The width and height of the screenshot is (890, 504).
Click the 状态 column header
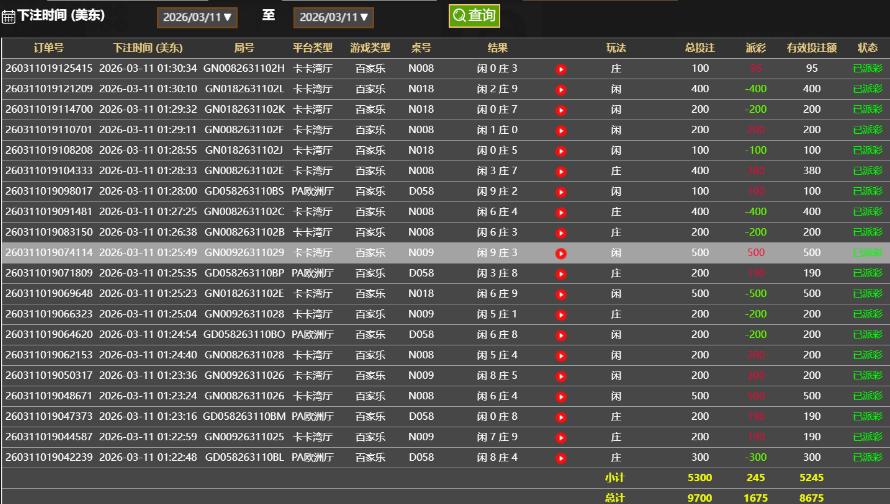click(x=867, y=48)
